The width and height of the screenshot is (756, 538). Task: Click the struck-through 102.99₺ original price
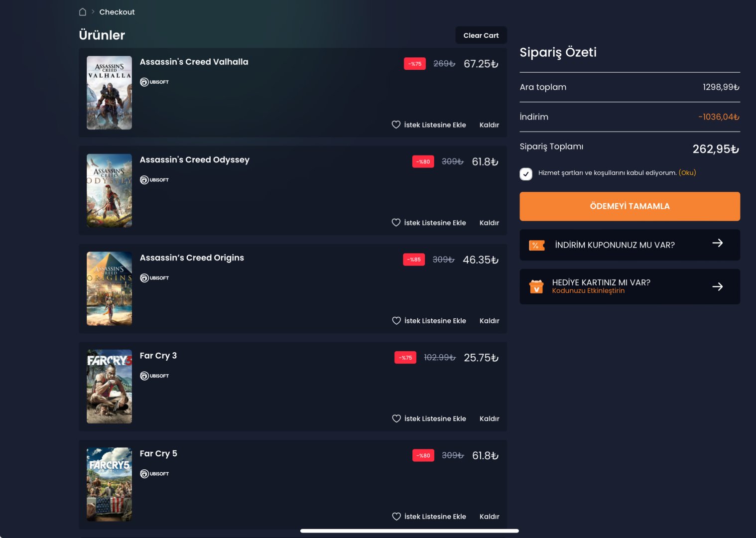[440, 357]
